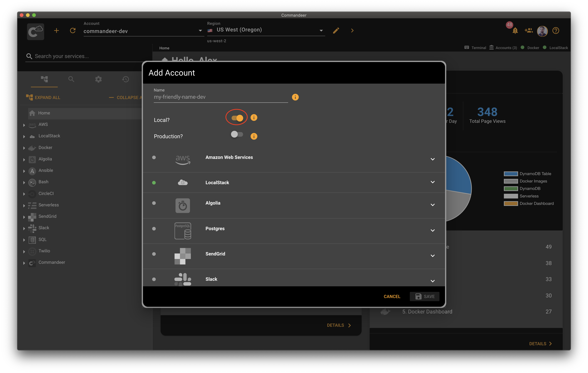Expand the SQL tree node arrow
The width and height of the screenshot is (588, 373).
click(24, 240)
